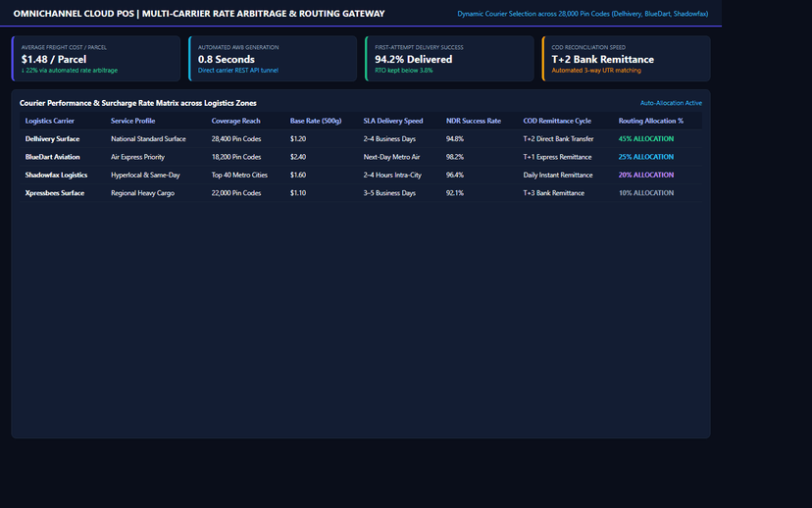Screen dimensions: 812x508
Task: Click the Daily Instant Remittance cell
Action: coord(558,175)
